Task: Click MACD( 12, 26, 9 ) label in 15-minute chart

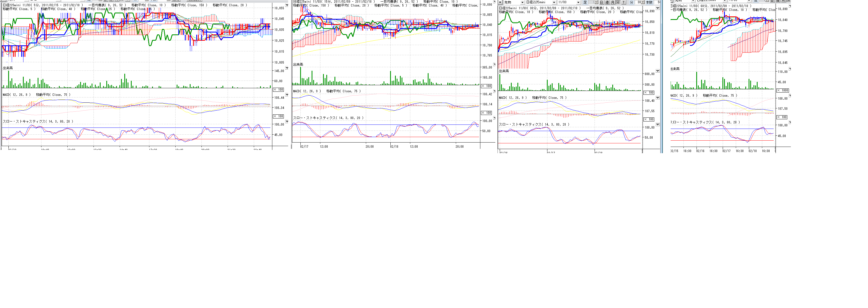Action: point(307,91)
